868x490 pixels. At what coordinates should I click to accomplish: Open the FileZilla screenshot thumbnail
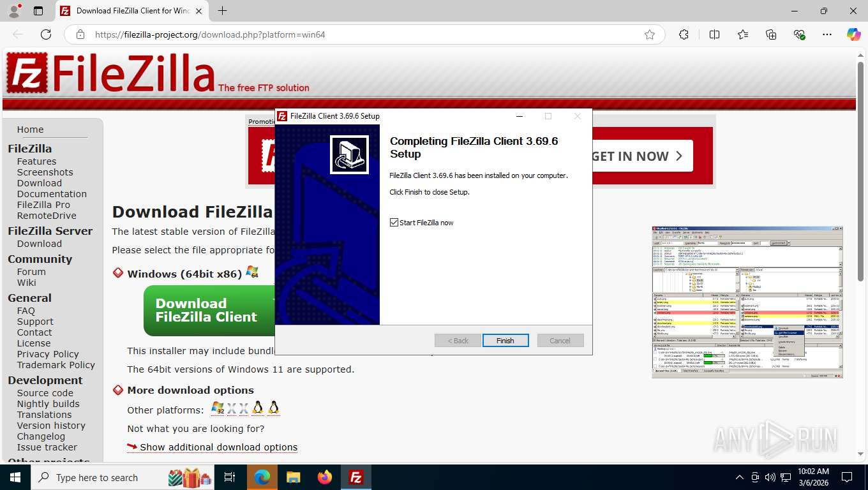click(747, 302)
